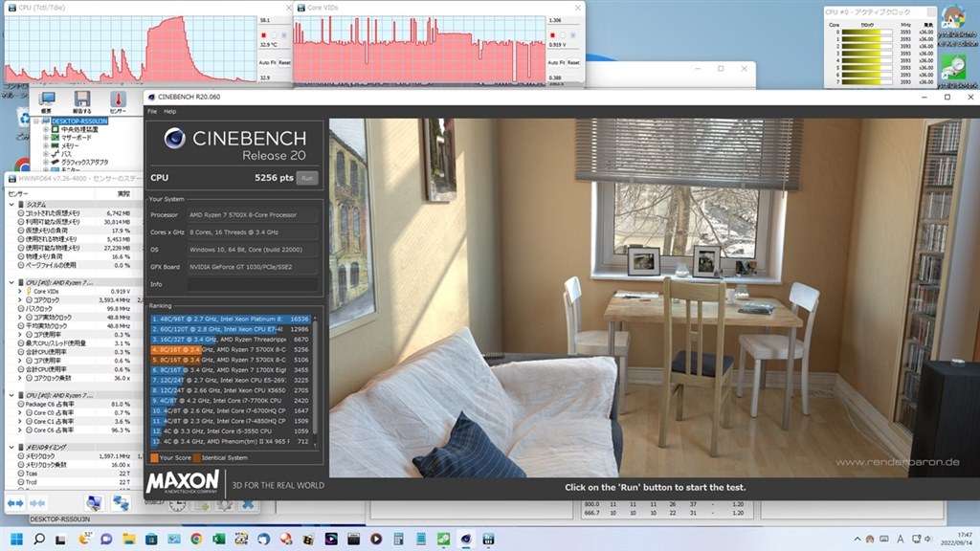Image resolution: width=980 pixels, height=551 pixels.
Task: Open Calculator from taskbar
Action: coord(398,539)
